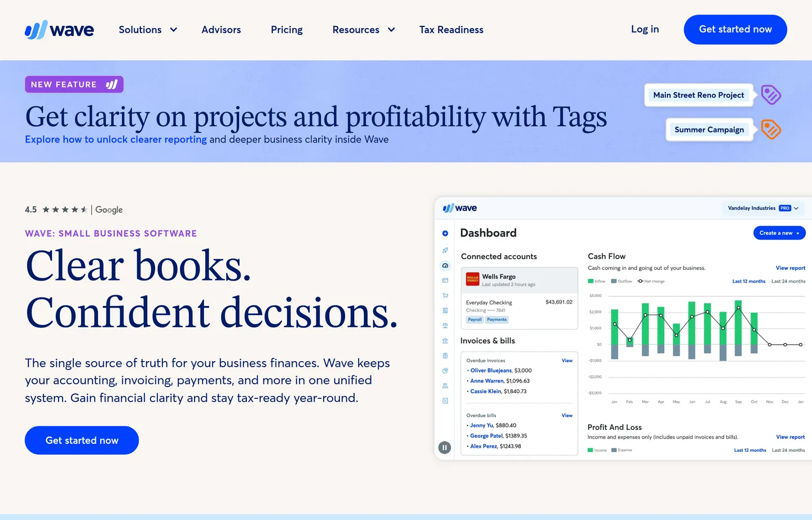
Task: Click the header Get started now button
Action: tap(735, 29)
